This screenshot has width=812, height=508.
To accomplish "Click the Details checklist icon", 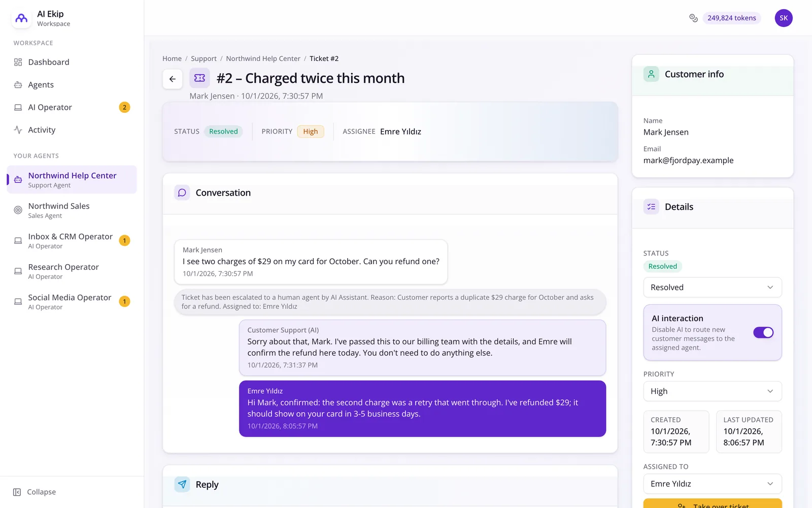I will [651, 207].
